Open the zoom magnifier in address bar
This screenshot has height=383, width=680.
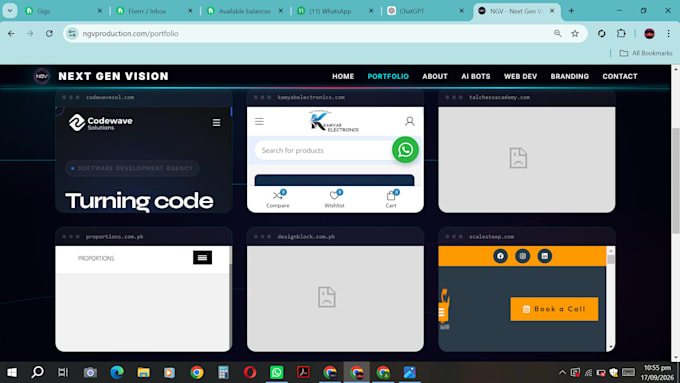557,33
